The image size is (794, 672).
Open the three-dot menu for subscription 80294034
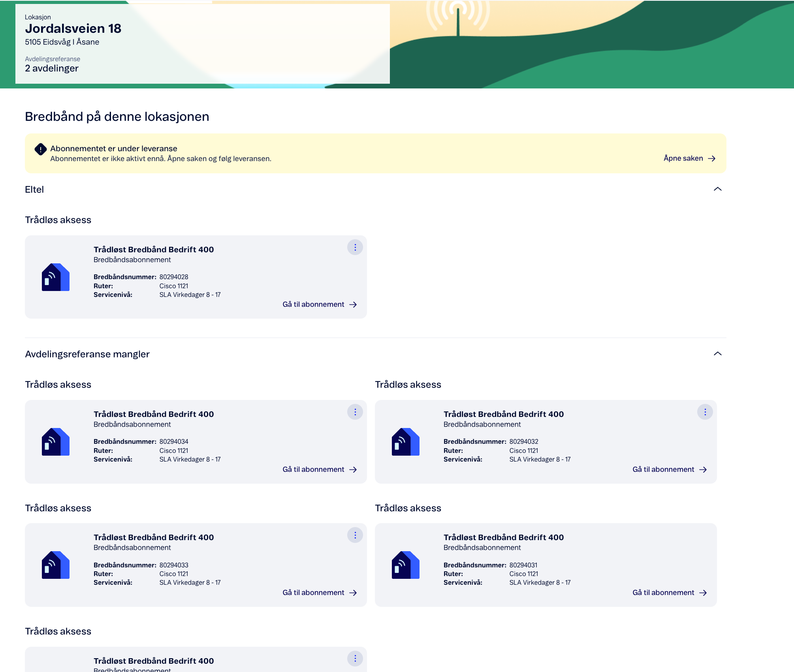355,412
